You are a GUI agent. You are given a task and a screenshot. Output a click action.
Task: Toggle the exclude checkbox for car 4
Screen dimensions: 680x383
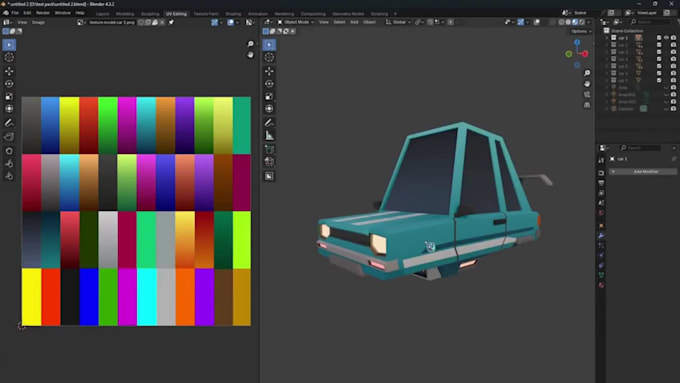(x=659, y=59)
